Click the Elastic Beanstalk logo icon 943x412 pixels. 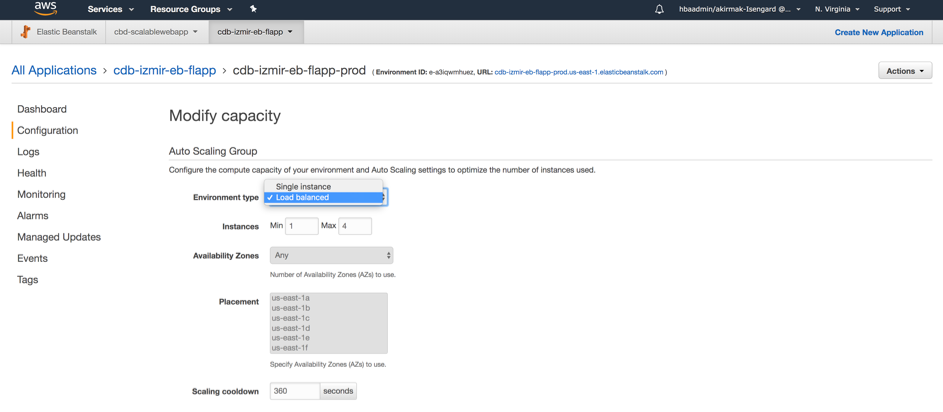(25, 32)
